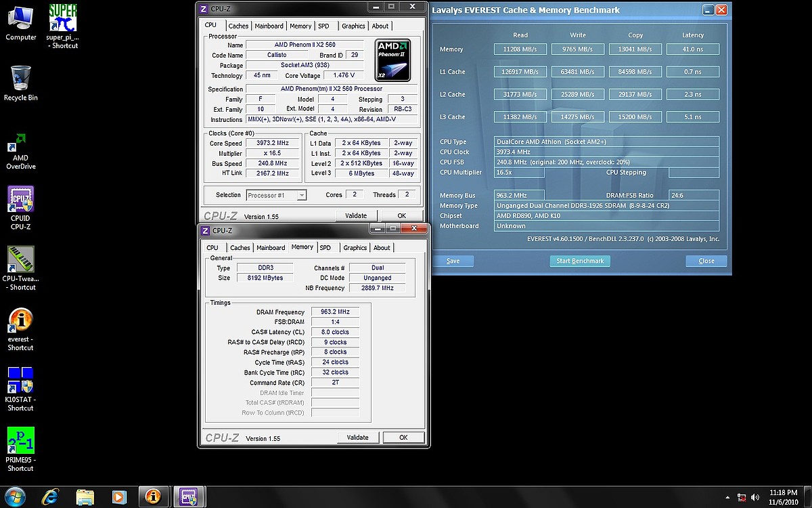The height and width of the screenshot is (508, 812).
Task: Click the Show Desktop strip beside the clock
Action: pyautogui.click(x=807, y=496)
